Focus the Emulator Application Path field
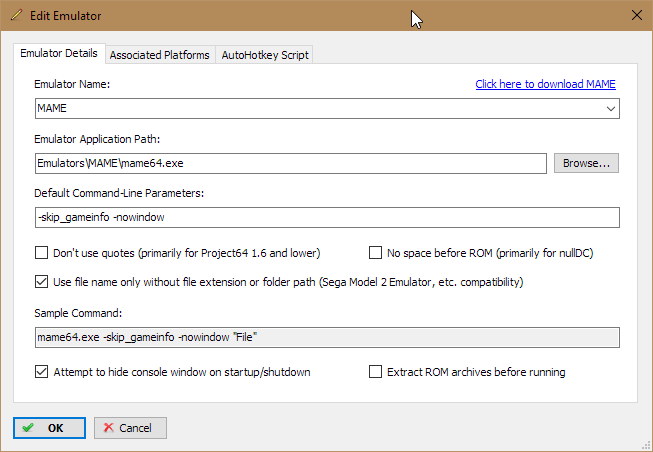This screenshot has height=452, width=653. point(291,163)
